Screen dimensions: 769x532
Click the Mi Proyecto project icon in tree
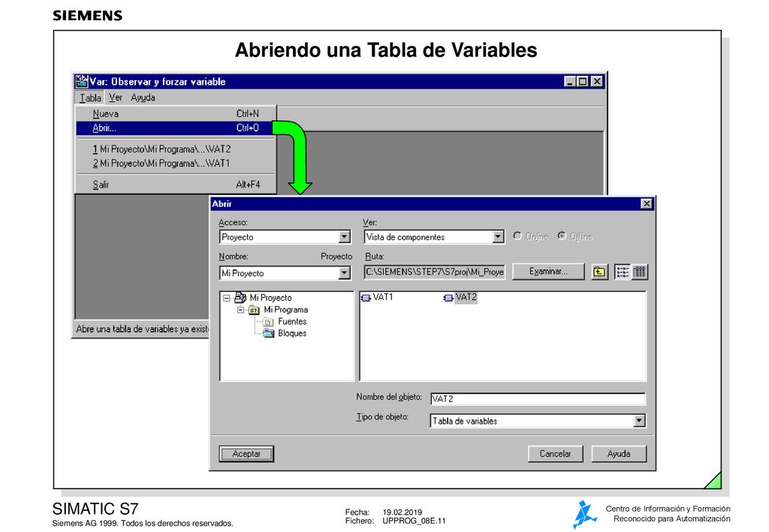[240, 297]
